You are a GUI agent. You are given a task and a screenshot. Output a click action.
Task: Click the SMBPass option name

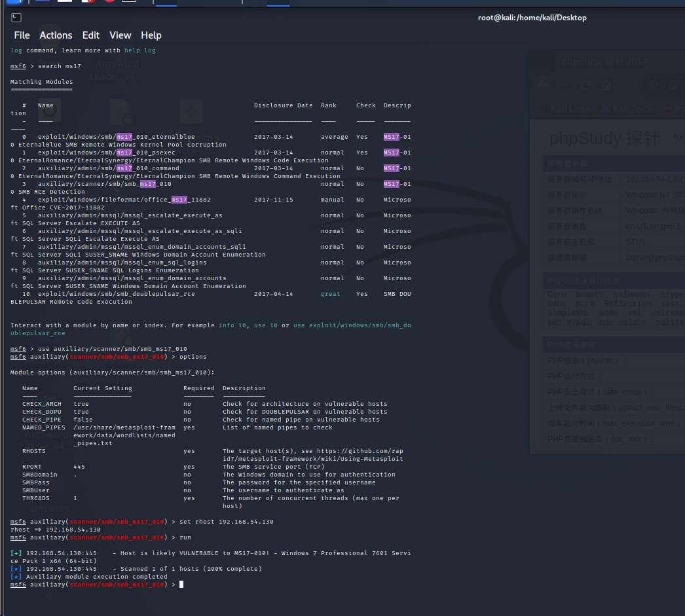click(x=36, y=482)
